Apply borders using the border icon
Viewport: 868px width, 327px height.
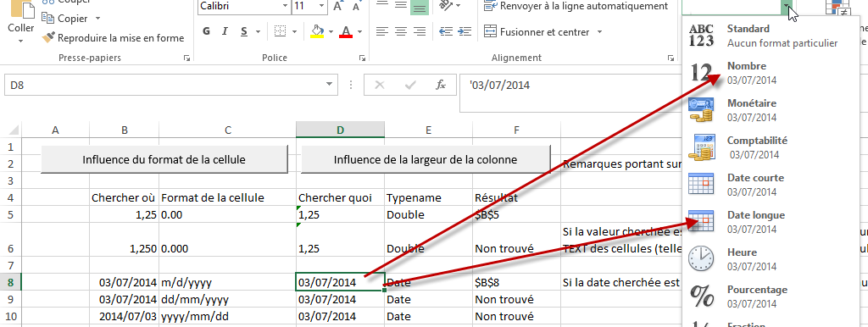(x=281, y=31)
